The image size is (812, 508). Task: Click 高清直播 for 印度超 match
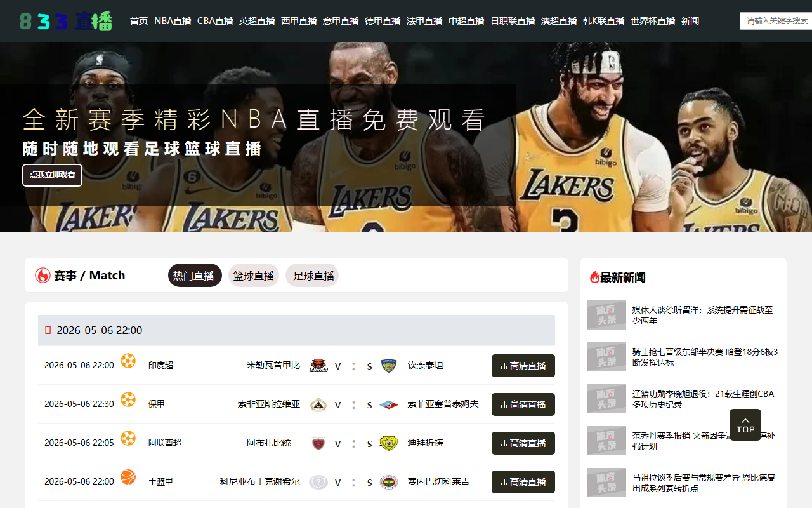[x=523, y=366]
